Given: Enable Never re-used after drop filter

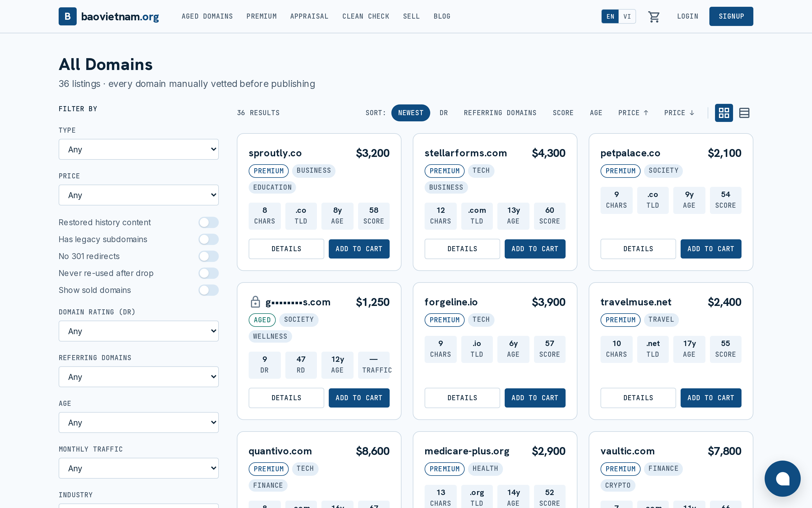Looking at the screenshot, I should (x=208, y=273).
